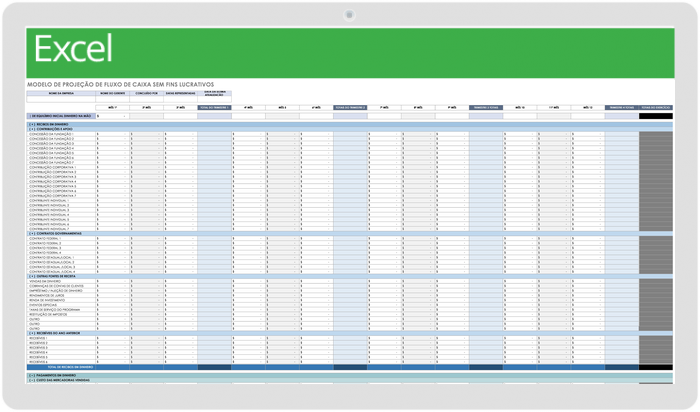Click the black Total do Exercício cell

coord(656,116)
